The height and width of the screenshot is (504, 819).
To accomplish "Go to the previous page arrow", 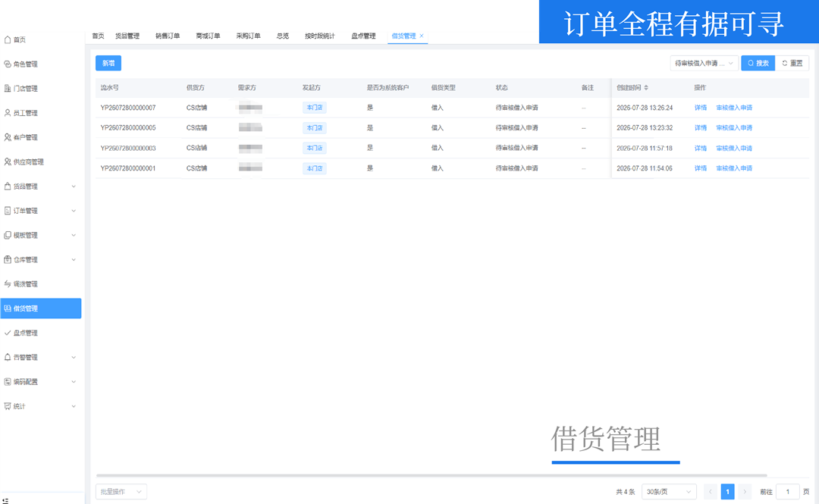I will pyautogui.click(x=711, y=491).
